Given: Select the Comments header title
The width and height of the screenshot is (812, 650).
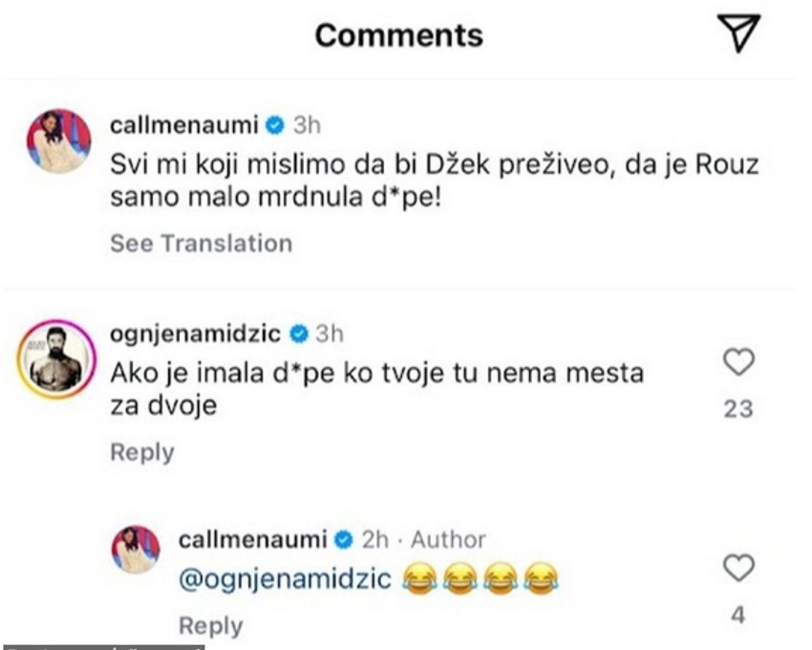Looking at the screenshot, I should (x=401, y=35).
